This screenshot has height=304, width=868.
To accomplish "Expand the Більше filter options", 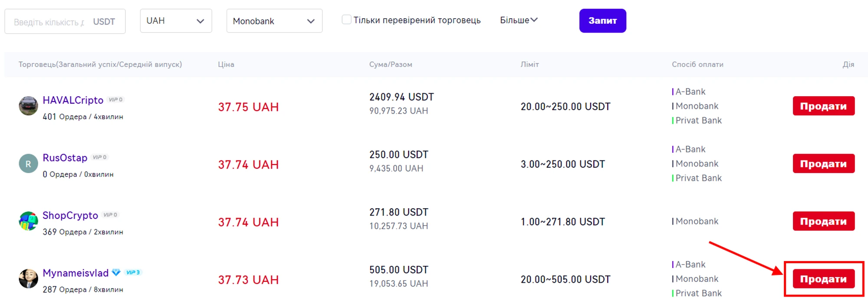I will (519, 20).
